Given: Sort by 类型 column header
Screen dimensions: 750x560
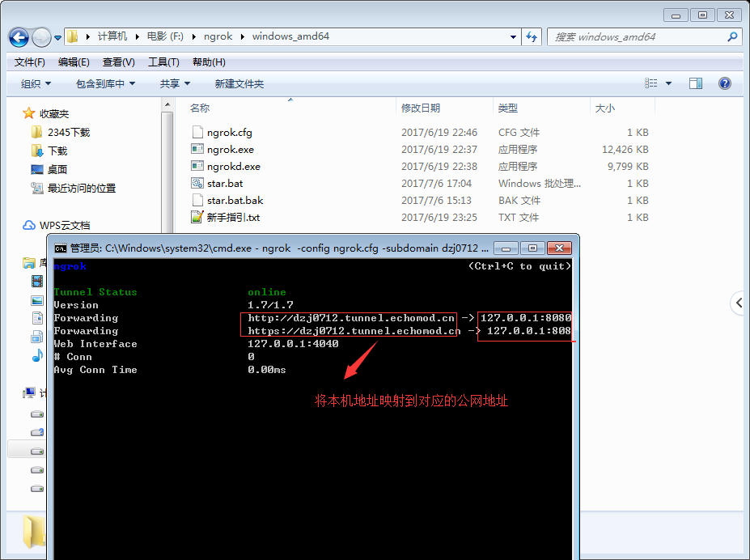Looking at the screenshot, I should click(x=507, y=108).
